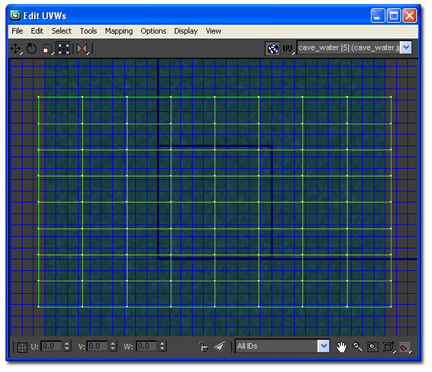This screenshot has height=372, width=432.
Task: Toggle Lock Selected Vertices padlock
Action: pos(203,347)
